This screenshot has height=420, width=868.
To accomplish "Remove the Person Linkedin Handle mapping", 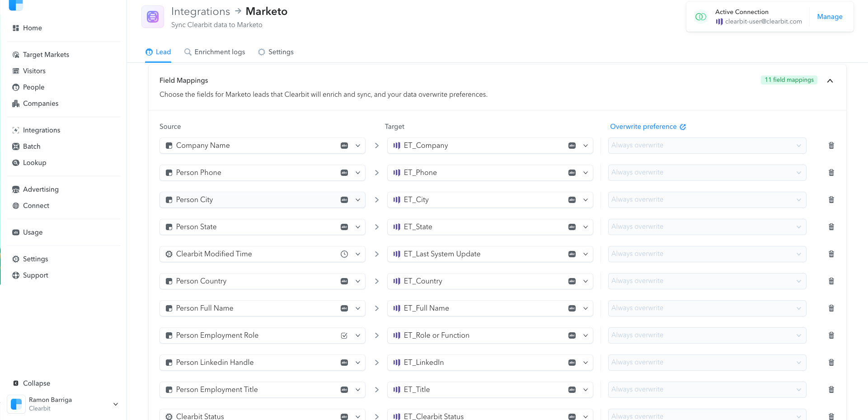I will [831, 363].
